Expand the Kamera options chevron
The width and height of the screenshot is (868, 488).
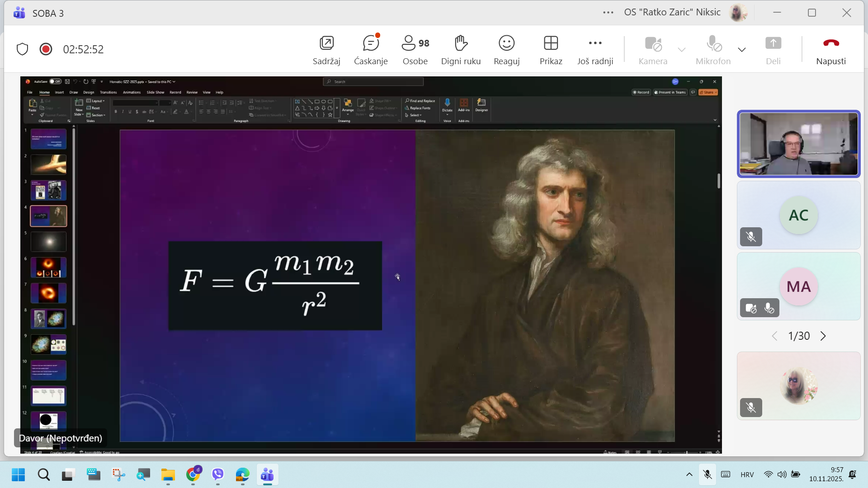pyautogui.click(x=682, y=50)
